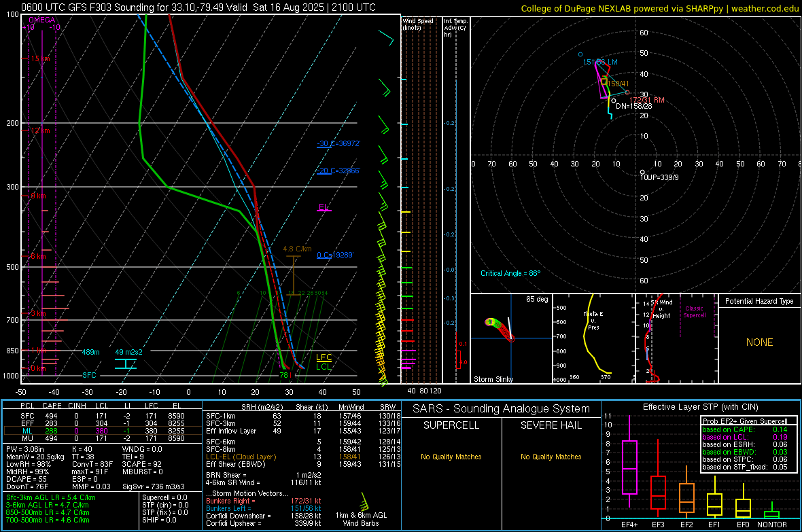Screen dimensions: 802x532
Task: Click the DCAPE = 55 value
Action: 27,479
